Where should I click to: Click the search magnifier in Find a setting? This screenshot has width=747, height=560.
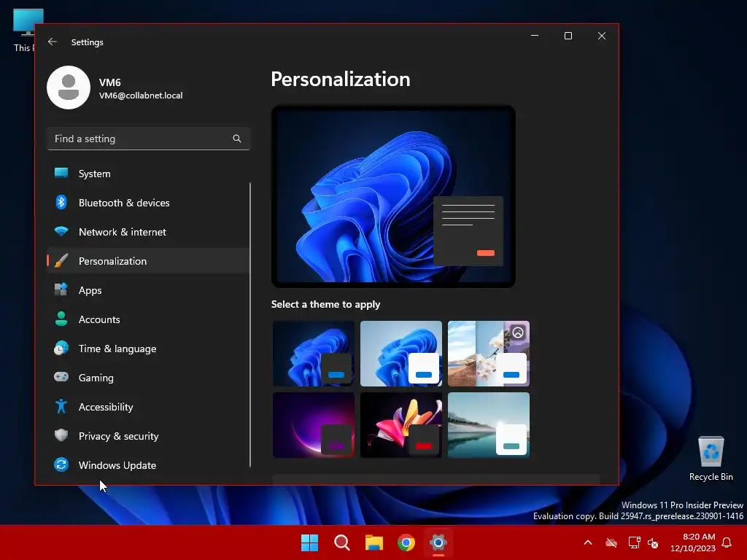coord(237,139)
